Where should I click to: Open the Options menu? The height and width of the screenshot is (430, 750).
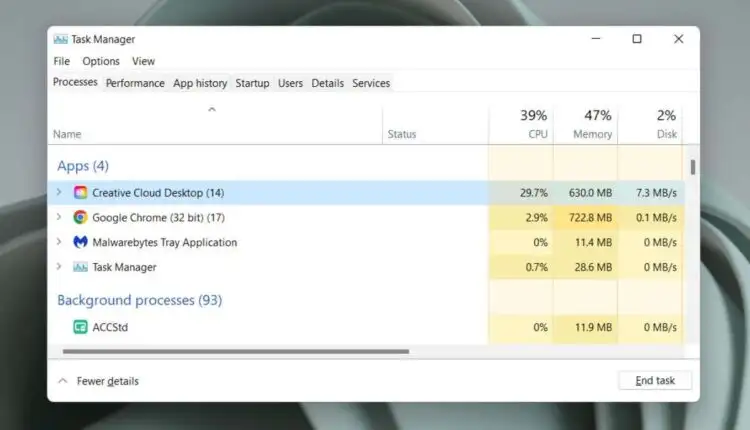[x=101, y=61]
